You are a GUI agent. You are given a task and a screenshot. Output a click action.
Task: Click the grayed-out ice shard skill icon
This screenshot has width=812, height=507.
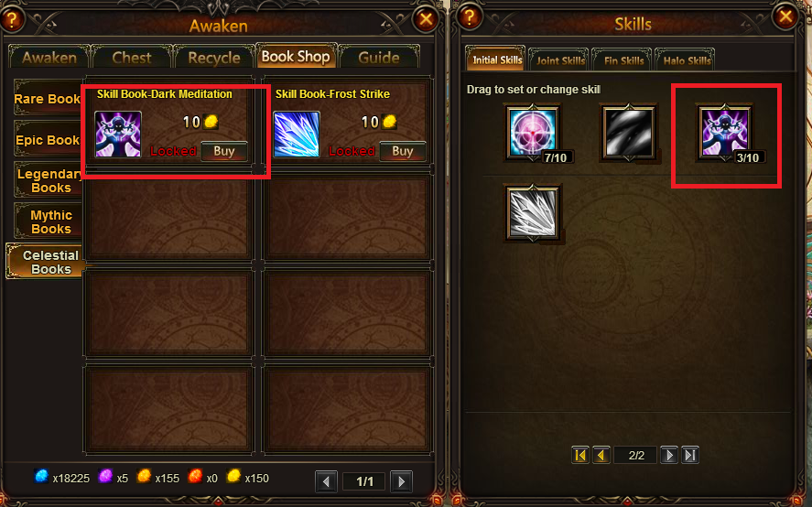point(533,213)
